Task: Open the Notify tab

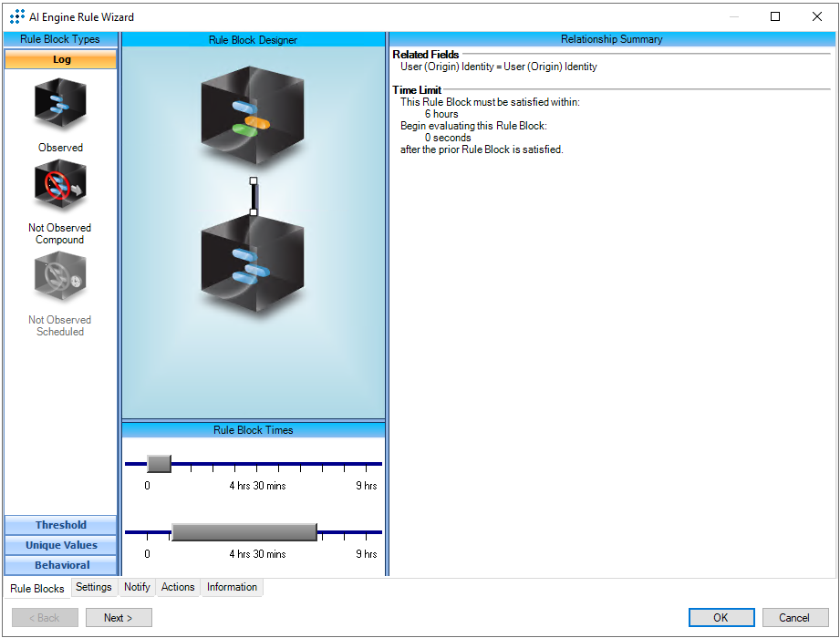Action: click(137, 587)
